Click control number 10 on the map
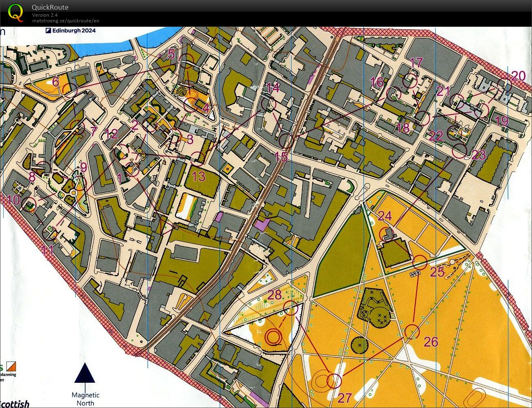This screenshot has height=408, width=532. 13,199
